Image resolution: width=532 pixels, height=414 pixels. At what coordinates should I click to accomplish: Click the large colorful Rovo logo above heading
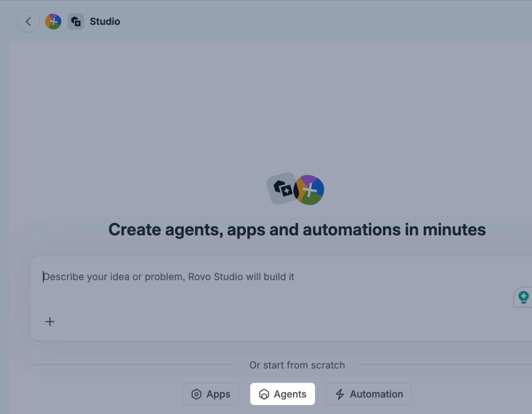[309, 190]
